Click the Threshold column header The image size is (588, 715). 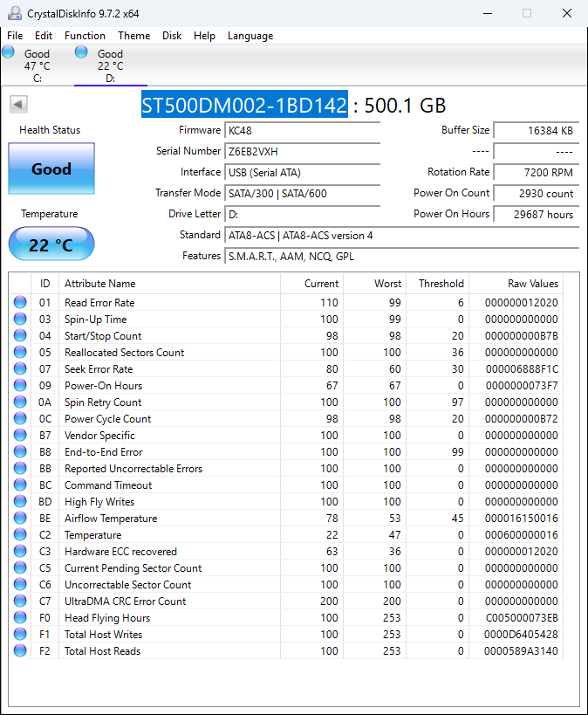pyautogui.click(x=438, y=284)
